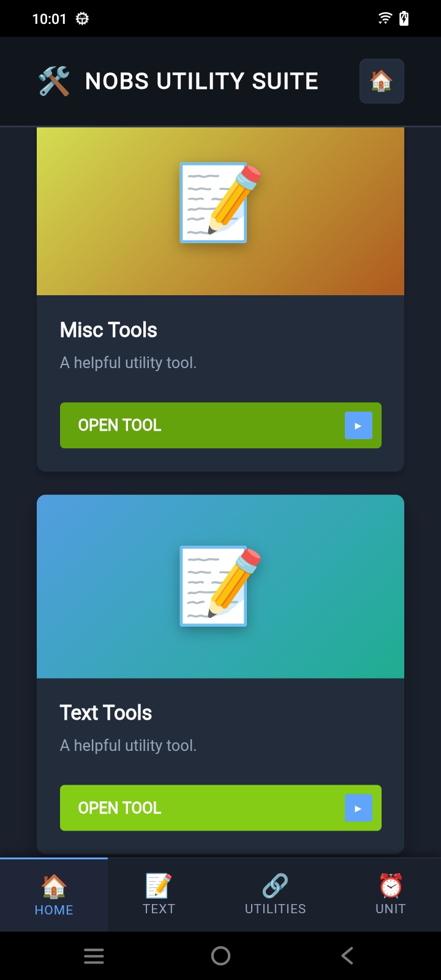Screen dimensions: 441x980
Task: Switch to the Home tab
Action: click(x=54, y=895)
